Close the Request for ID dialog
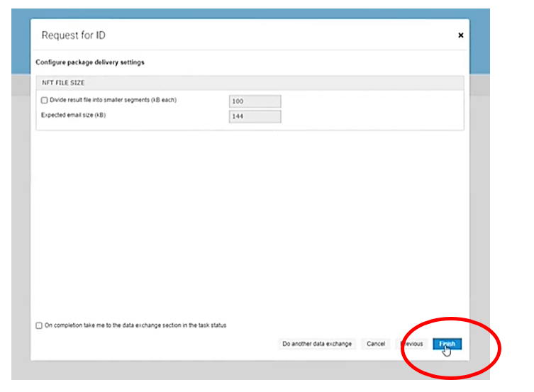Image resolution: width=534 pixels, height=392 pixels. 460,35
